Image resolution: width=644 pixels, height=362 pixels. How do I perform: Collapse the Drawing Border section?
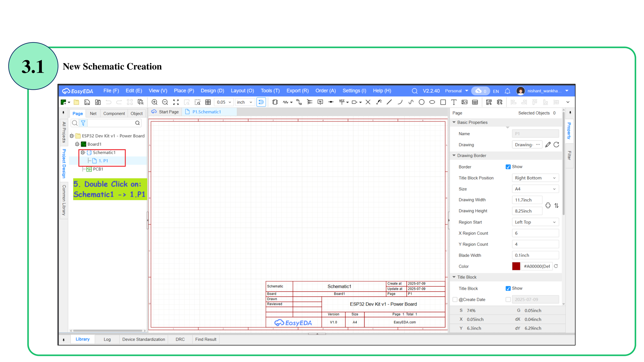(454, 155)
